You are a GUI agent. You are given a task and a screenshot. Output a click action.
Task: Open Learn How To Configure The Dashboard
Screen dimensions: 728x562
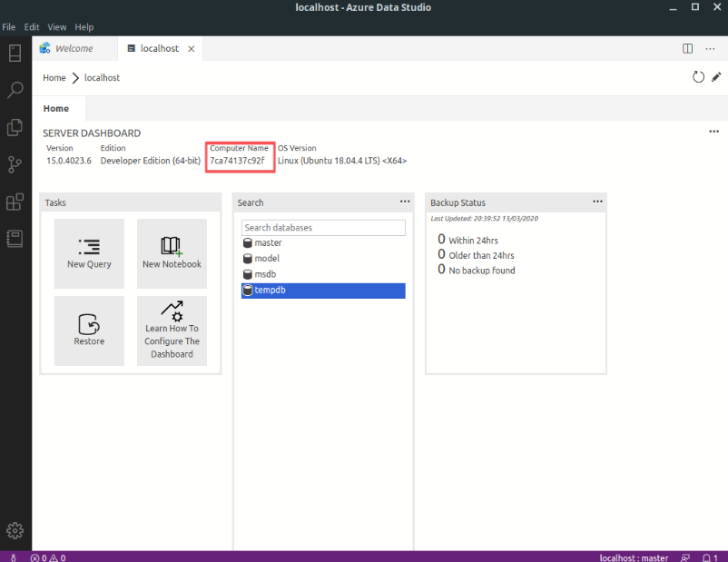[172, 330]
